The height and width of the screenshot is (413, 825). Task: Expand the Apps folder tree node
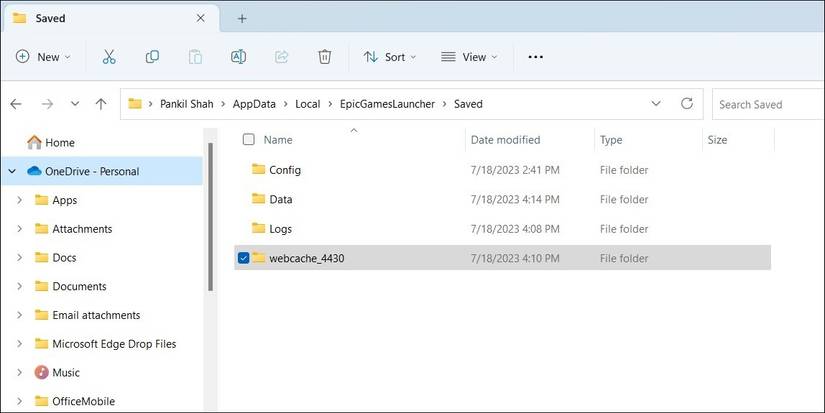click(x=20, y=200)
